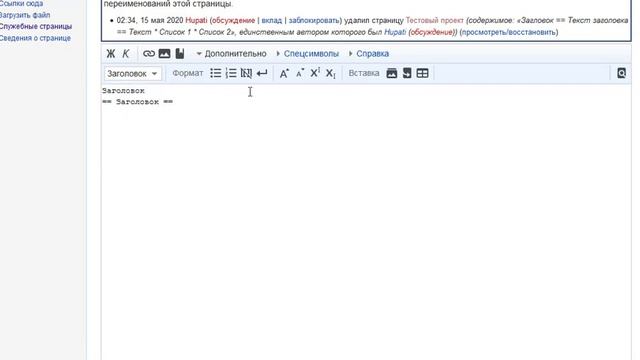Open the просмотреть/восстановить link

coord(509,32)
